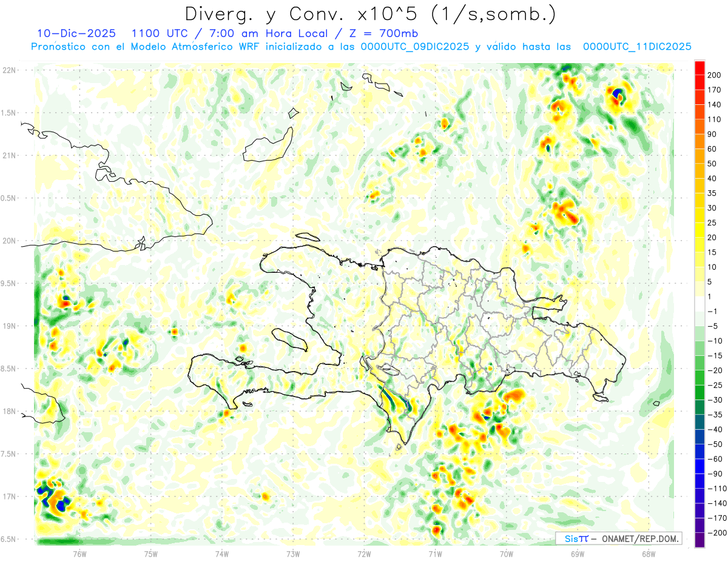Click the '0000UTC_11DIC2025' valid-until time

pyautogui.click(x=637, y=47)
